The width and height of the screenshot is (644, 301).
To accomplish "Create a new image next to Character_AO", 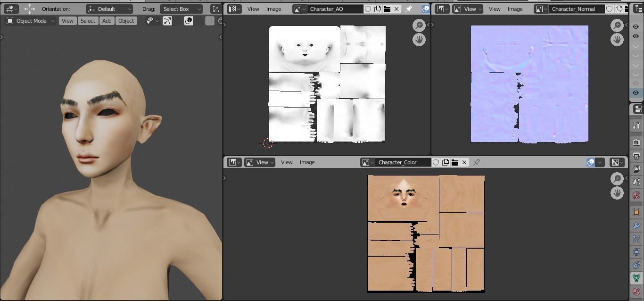I will click(378, 9).
